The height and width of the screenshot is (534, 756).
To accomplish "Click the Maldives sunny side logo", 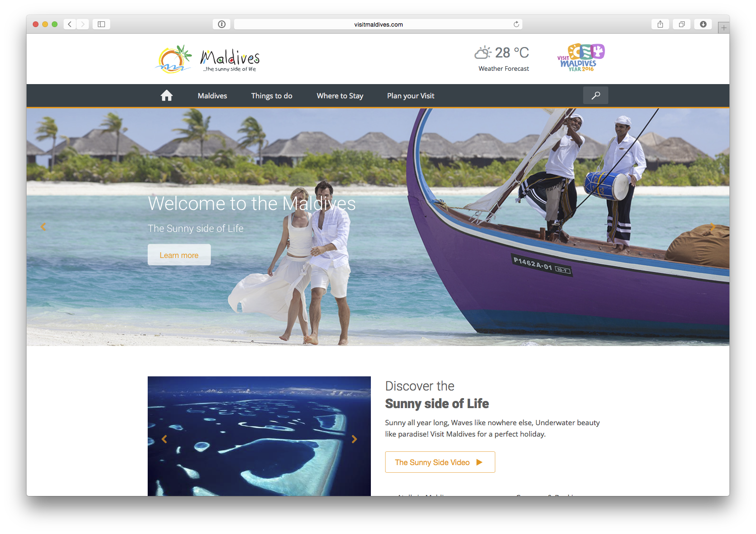I will 208,59.
